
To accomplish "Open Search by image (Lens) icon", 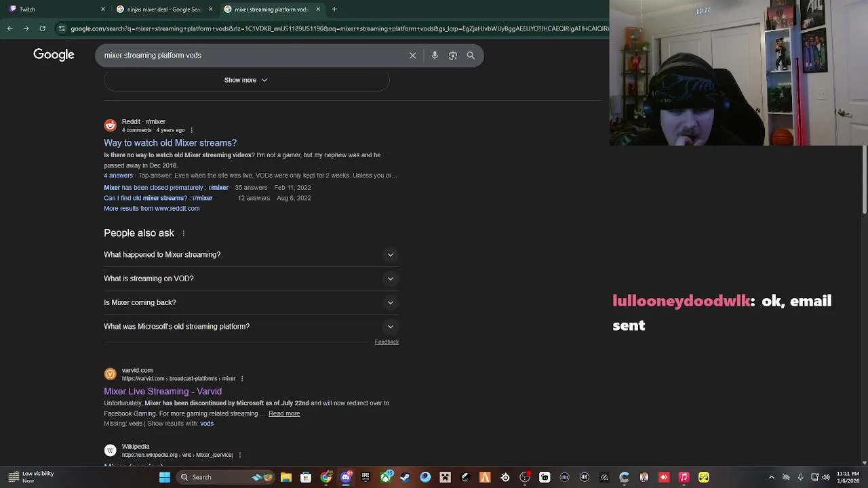I will [x=453, y=56].
